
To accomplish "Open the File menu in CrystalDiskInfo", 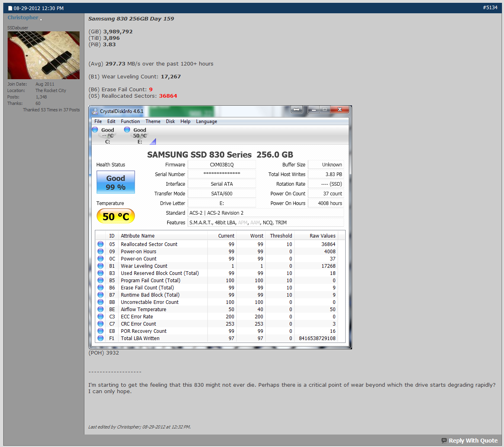I will [98, 121].
